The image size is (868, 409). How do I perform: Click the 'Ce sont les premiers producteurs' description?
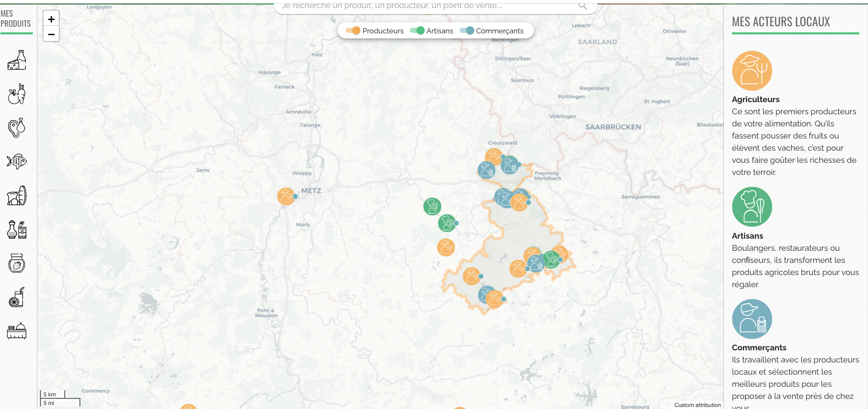click(794, 142)
